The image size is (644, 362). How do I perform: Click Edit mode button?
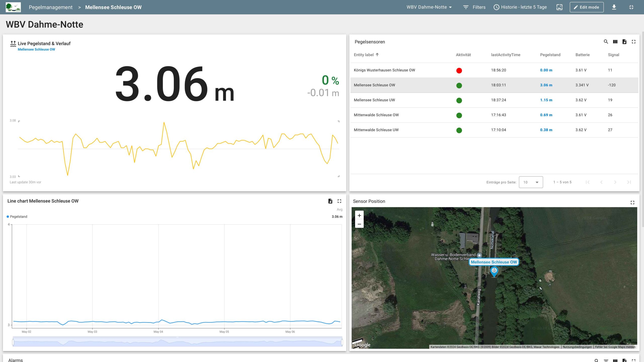[x=586, y=7]
